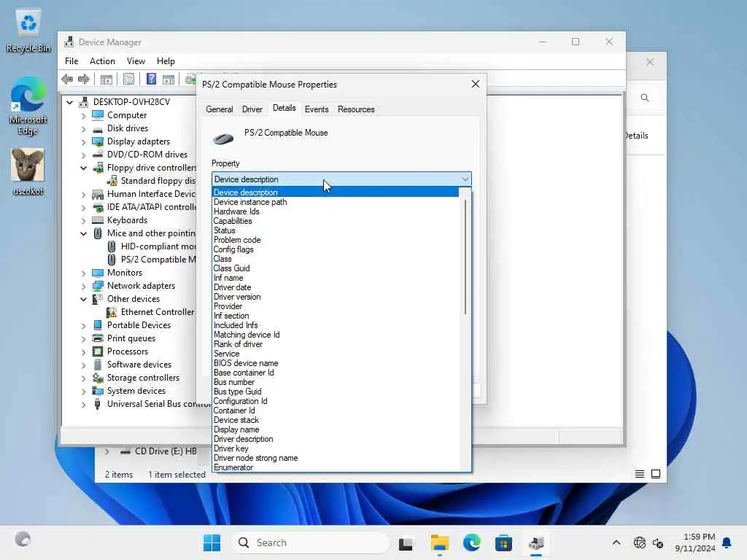Click the Display adapters category icon

pos(98,141)
